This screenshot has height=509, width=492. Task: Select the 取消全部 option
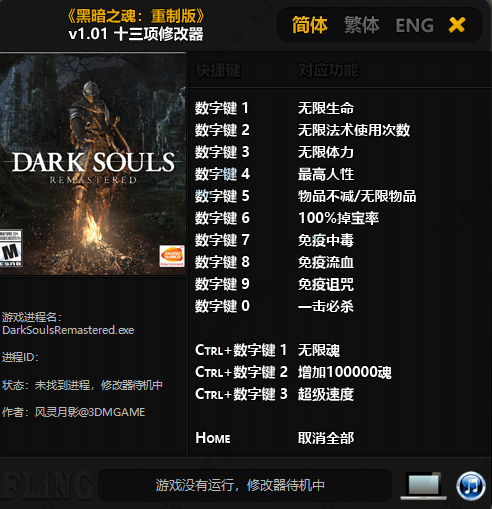click(x=326, y=438)
